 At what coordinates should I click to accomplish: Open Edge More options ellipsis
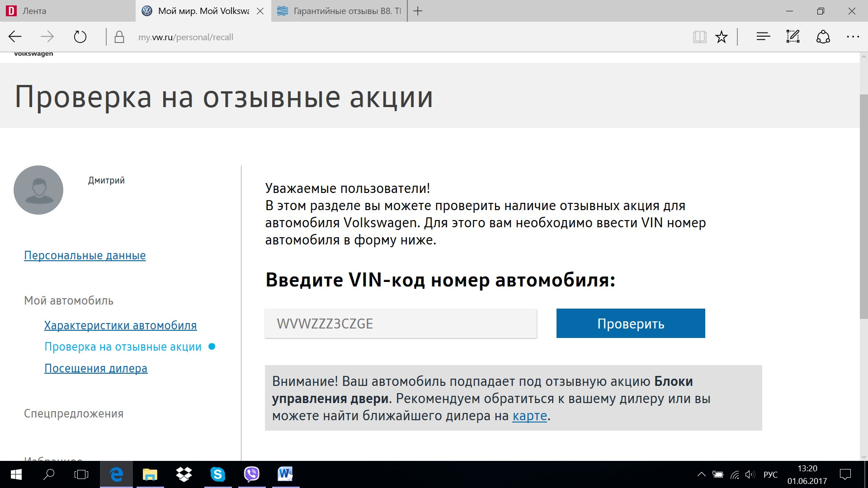point(853,37)
